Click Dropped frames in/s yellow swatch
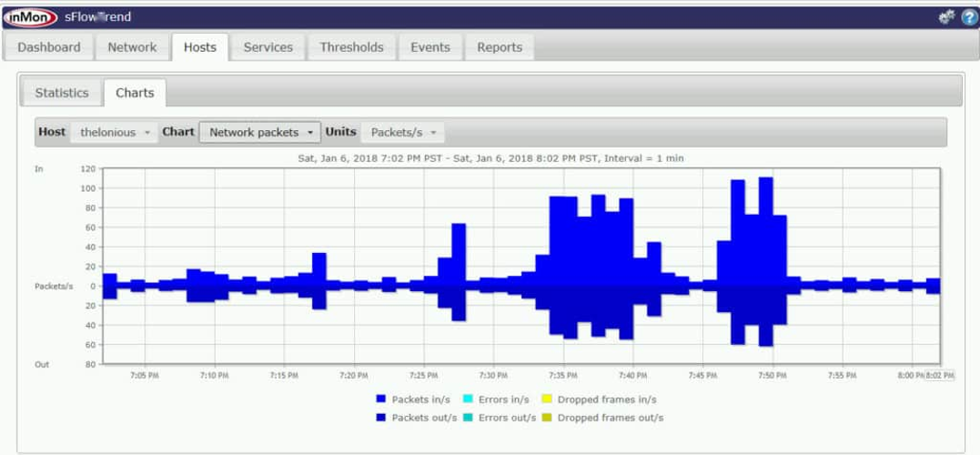The image size is (980, 455). (x=546, y=399)
